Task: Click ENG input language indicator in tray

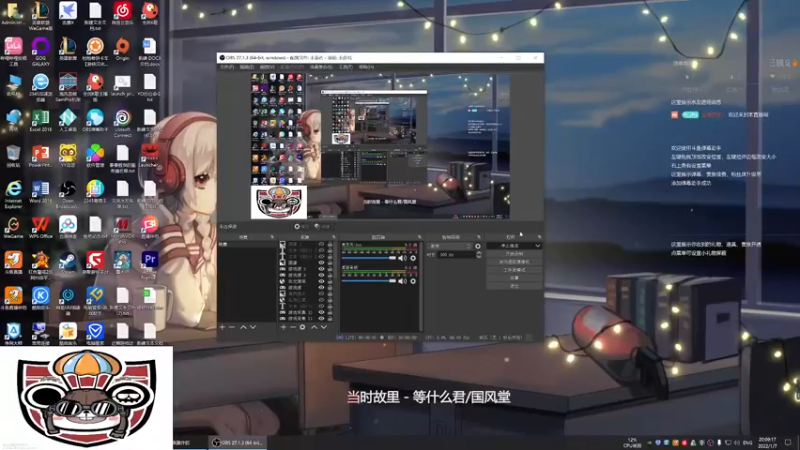Action: pyautogui.click(x=747, y=443)
